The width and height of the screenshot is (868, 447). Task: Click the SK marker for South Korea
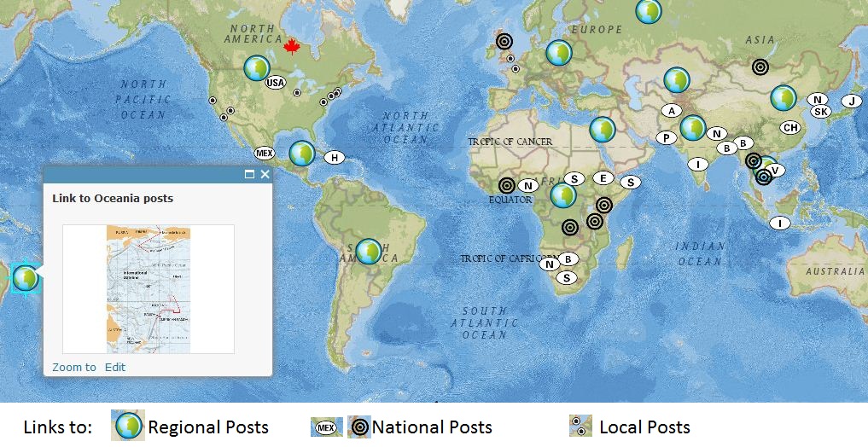(820, 112)
